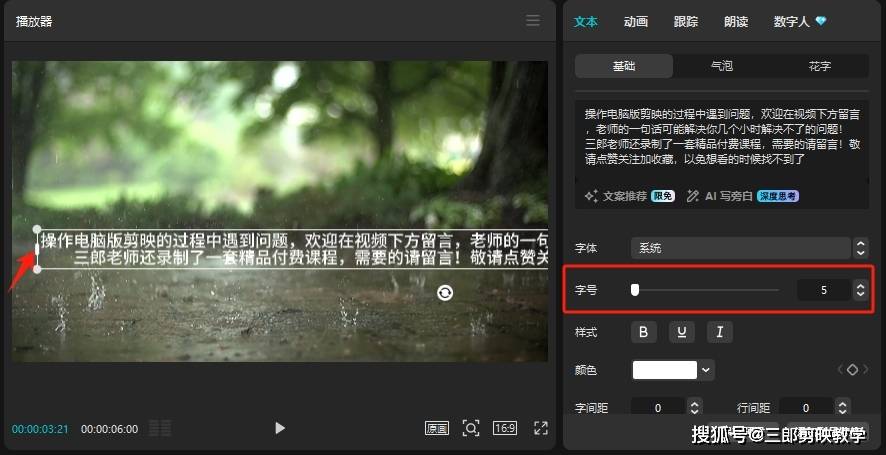Open the player panel hamburger menu

click(533, 21)
